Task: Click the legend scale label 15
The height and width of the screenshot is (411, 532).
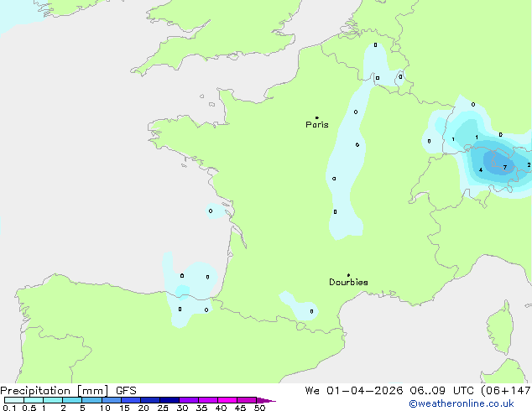Action: [x=124, y=408]
